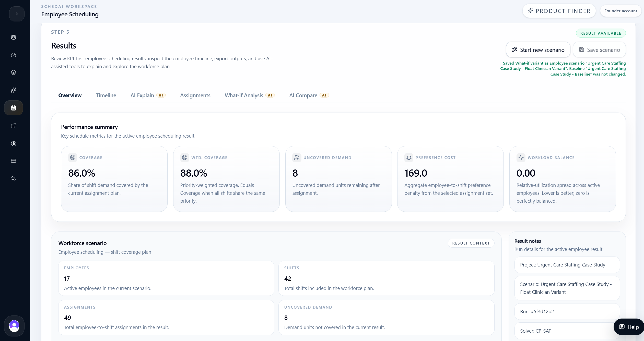This screenshot has height=341, width=644.
Task: Open the sliders settings sidebar icon
Action: point(14,178)
